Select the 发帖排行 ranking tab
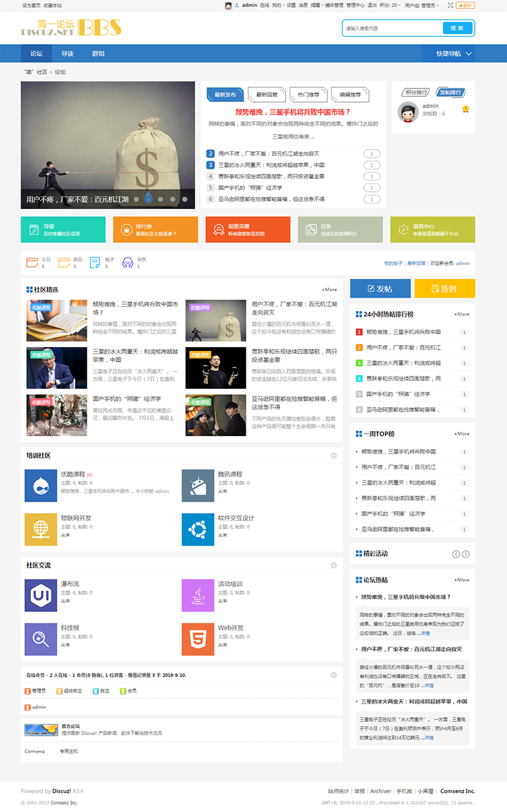 point(450,92)
